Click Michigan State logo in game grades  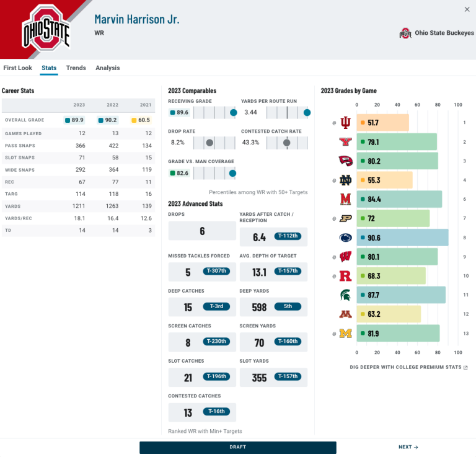click(345, 295)
